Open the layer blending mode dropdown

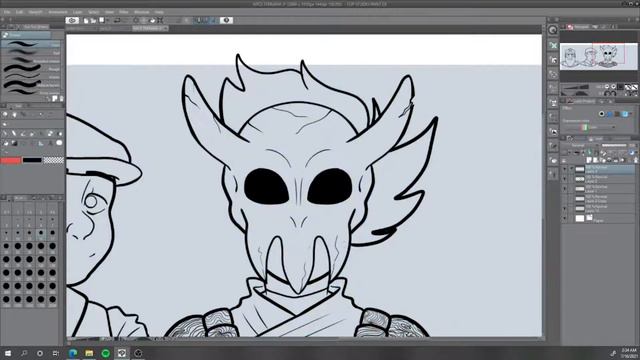[579, 146]
